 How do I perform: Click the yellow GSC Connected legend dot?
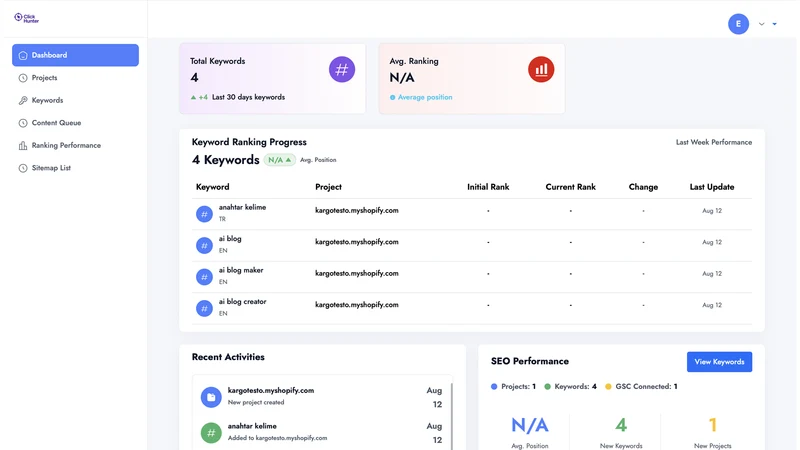click(608, 387)
